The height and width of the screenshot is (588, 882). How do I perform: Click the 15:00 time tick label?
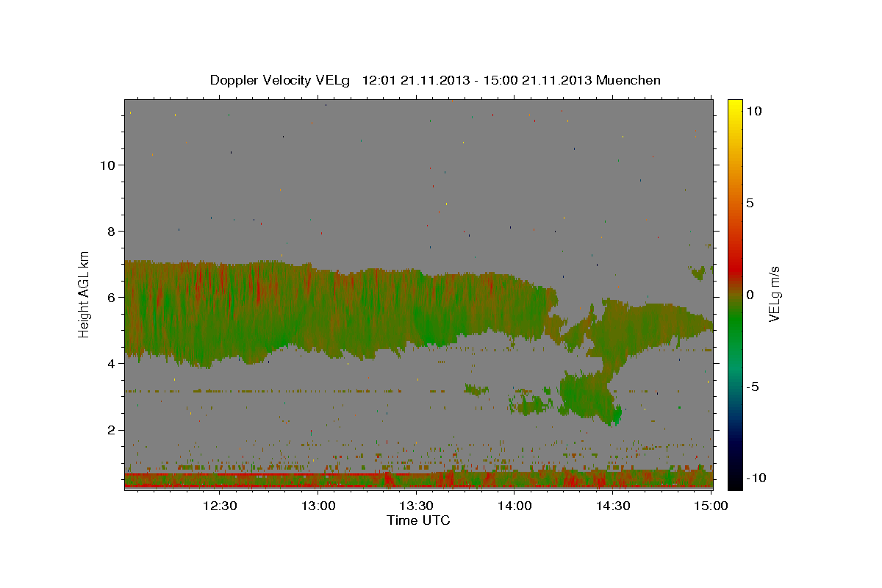tap(711, 506)
